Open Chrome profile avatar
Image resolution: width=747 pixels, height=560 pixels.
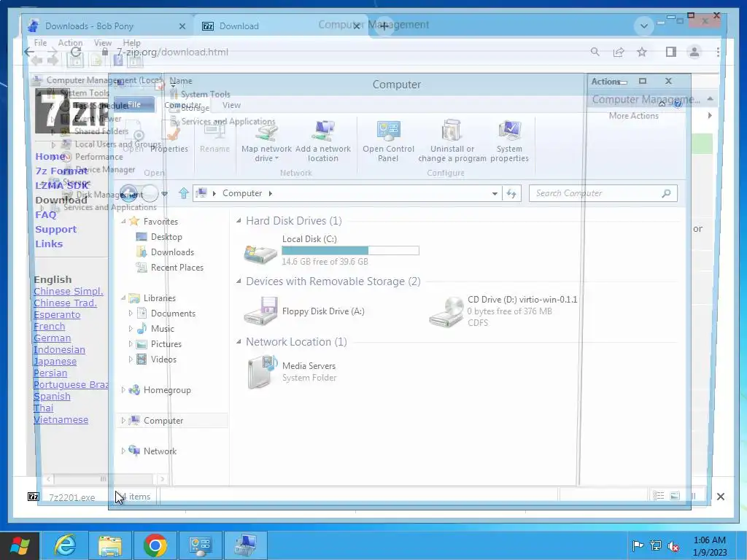[x=694, y=52]
